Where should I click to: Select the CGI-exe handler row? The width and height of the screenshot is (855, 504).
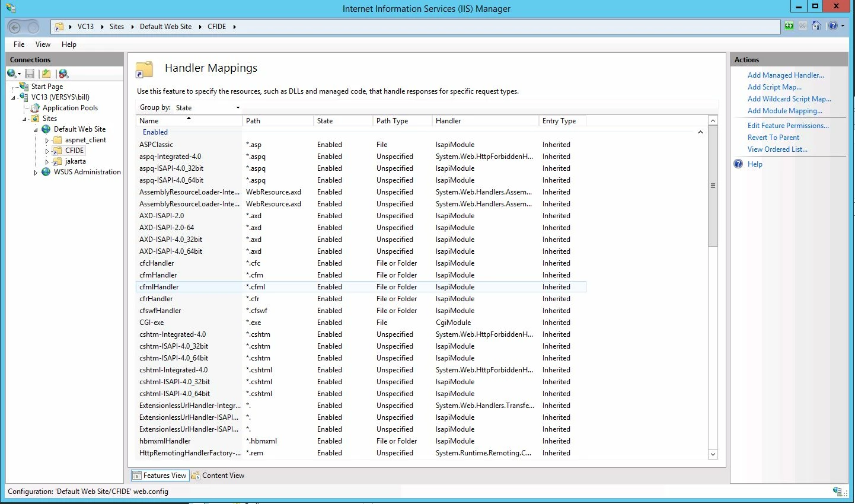pyautogui.click(x=361, y=322)
